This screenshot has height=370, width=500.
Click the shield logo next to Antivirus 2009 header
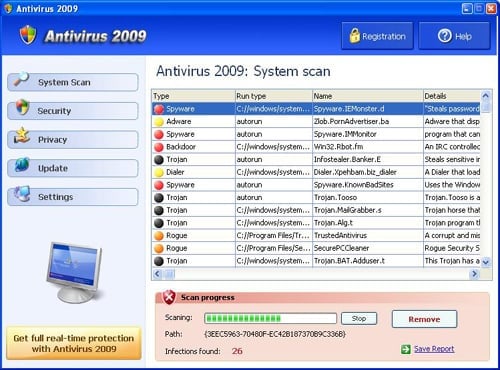(x=28, y=35)
